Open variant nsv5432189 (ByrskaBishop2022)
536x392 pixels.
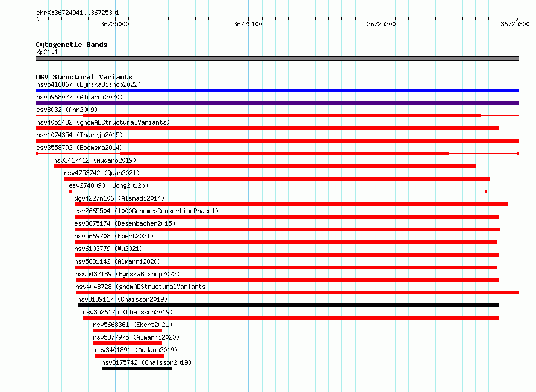pyautogui.click(x=128, y=274)
